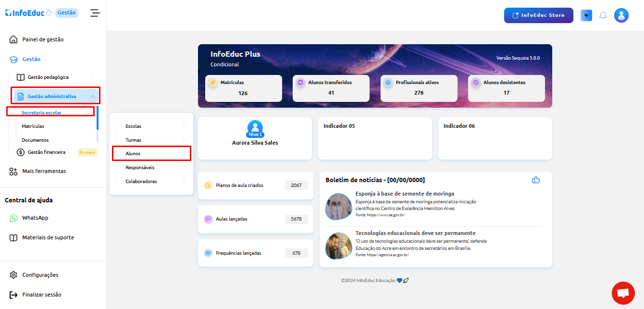Click the Profissionais ativos icon

pos(388,83)
